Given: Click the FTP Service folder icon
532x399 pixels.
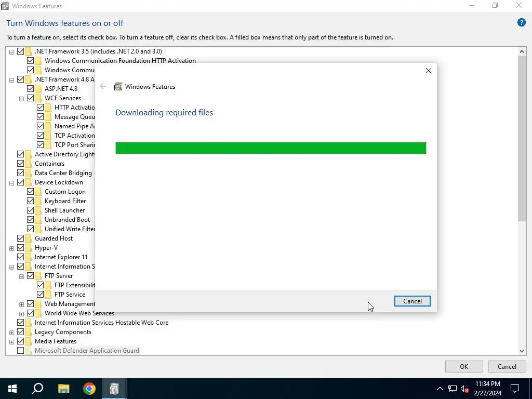Looking at the screenshot, I should pos(48,295).
